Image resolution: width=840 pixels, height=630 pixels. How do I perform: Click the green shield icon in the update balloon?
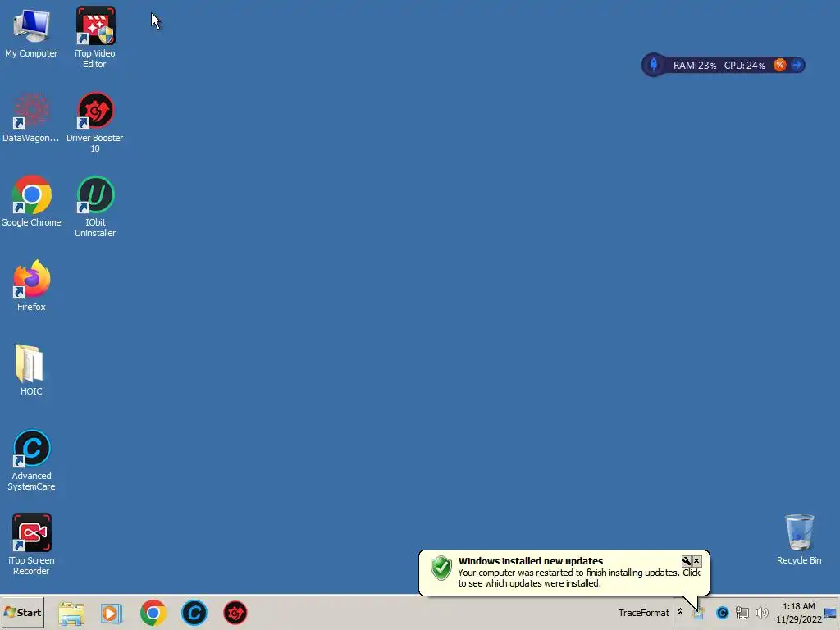point(441,568)
